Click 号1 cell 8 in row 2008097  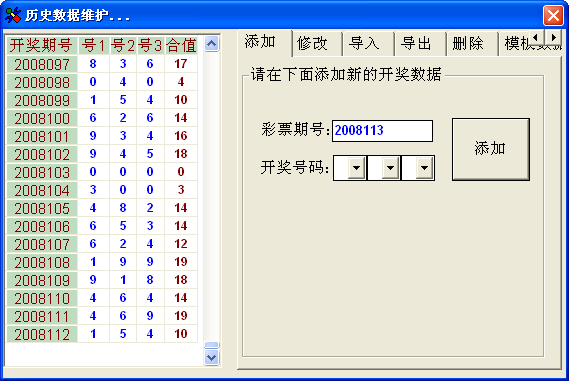[93, 64]
